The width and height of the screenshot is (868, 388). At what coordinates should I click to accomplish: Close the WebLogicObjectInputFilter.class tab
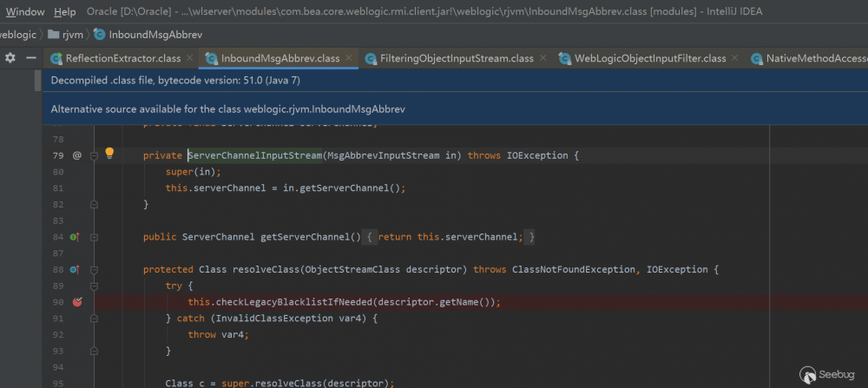[x=735, y=57]
